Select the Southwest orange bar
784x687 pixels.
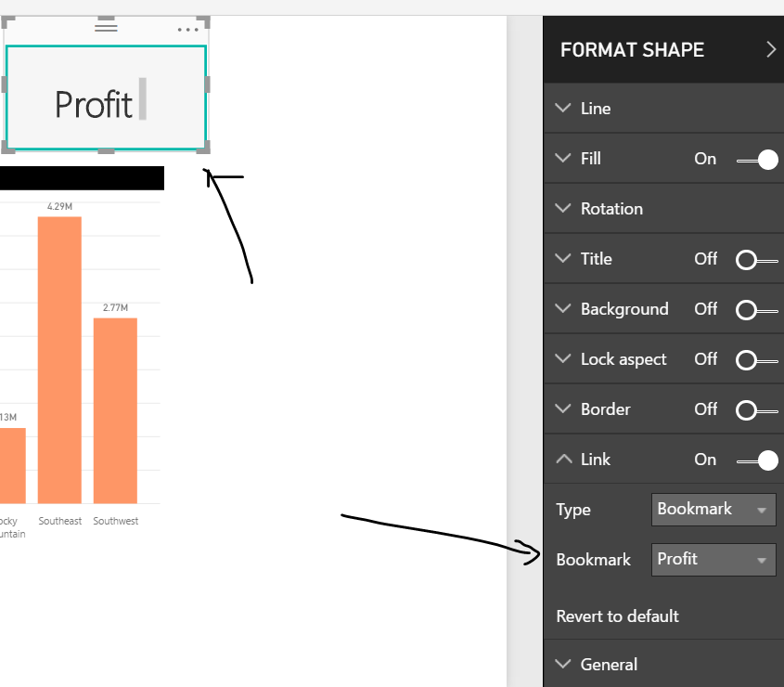point(115,410)
